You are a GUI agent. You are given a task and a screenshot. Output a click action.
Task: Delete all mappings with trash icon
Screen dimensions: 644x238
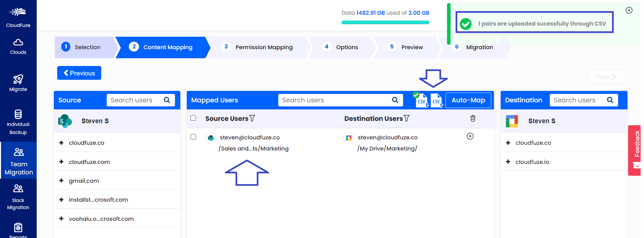coord(473,118)
